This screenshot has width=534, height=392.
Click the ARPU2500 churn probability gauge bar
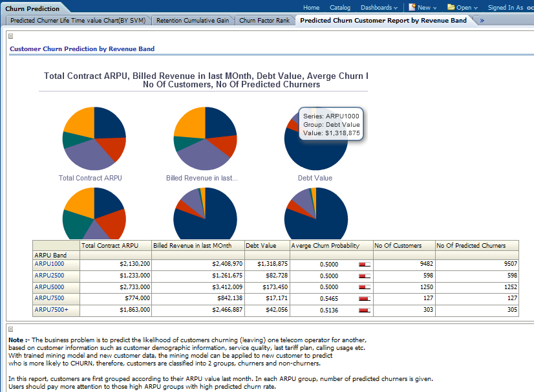pyautogui.click(x=365, y=276)
